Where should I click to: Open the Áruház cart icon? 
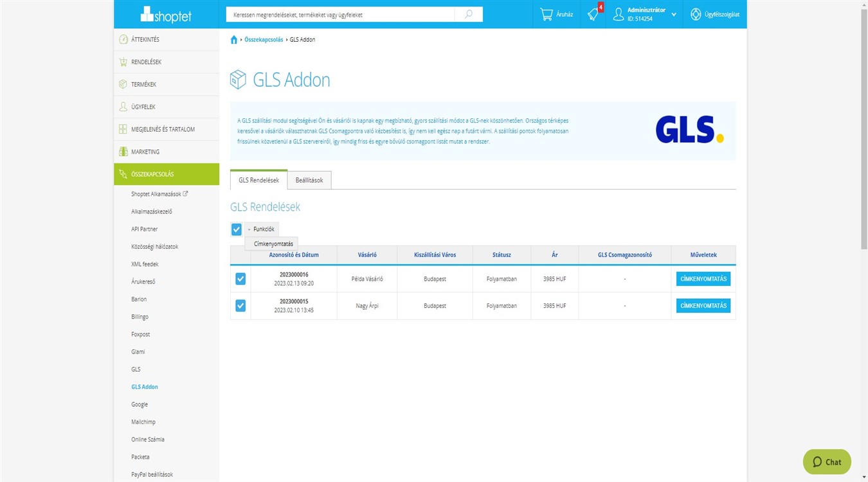(x=547, y=14)
